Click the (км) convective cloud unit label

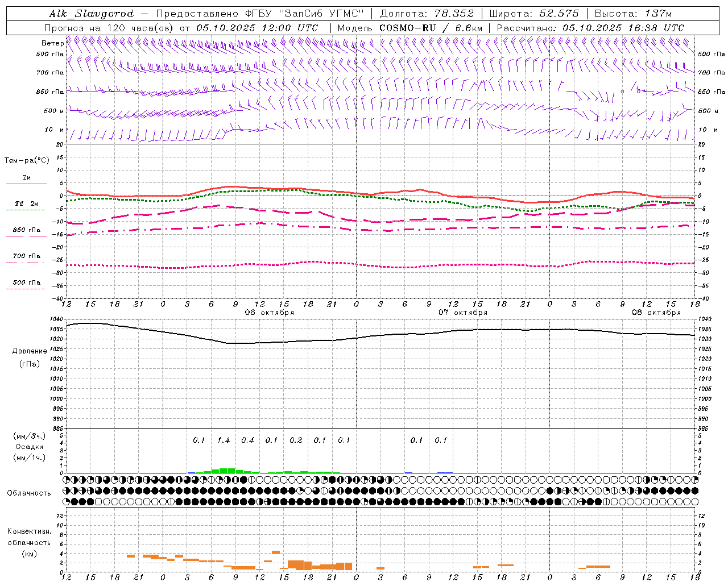point(30,554)
